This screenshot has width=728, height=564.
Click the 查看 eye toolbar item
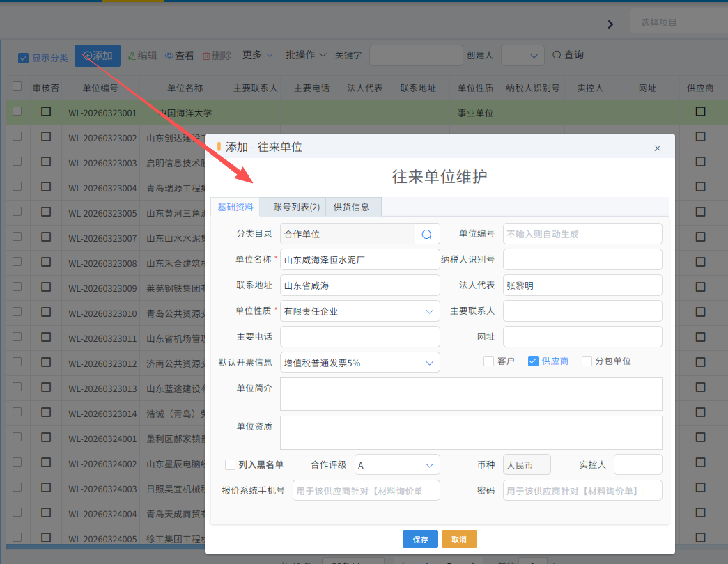click(180, 56)
